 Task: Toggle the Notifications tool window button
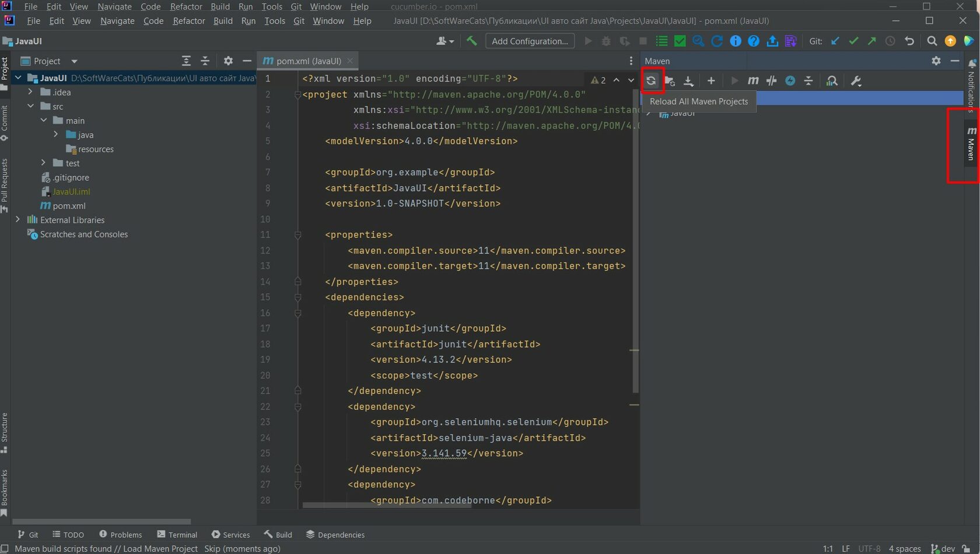[x=971, y=84]
